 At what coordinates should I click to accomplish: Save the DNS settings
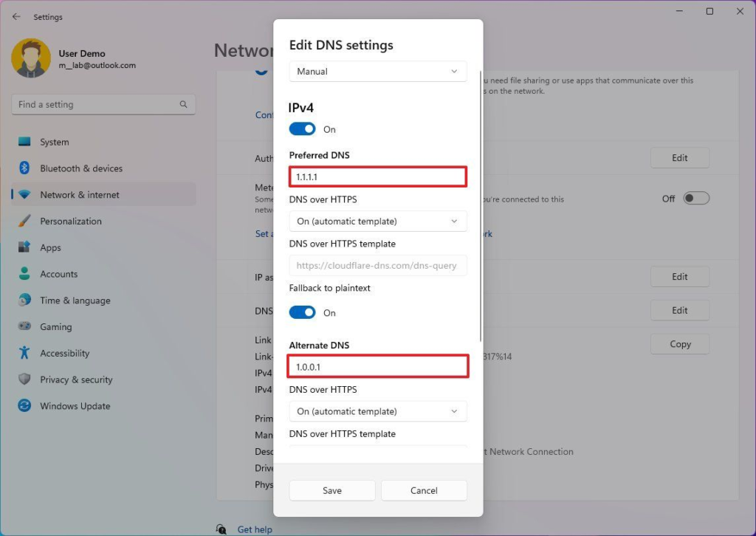click(332, 490)
